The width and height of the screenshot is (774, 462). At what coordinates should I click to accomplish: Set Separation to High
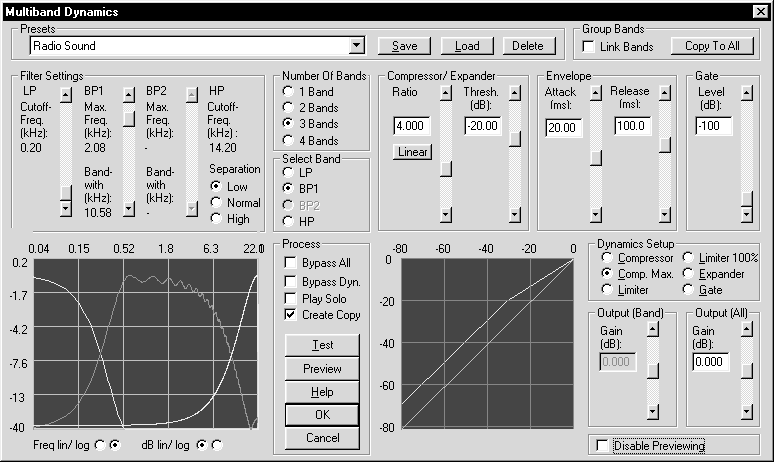(215, 219)
